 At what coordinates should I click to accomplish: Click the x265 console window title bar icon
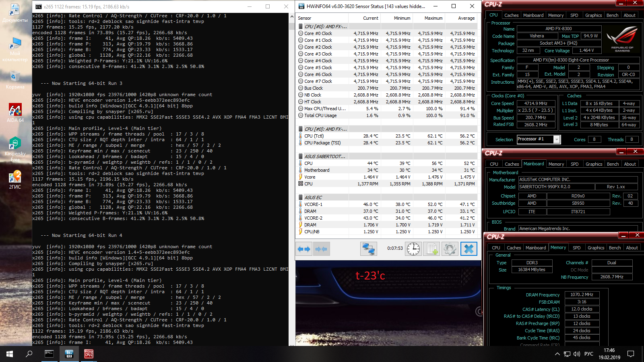(39, 6)
